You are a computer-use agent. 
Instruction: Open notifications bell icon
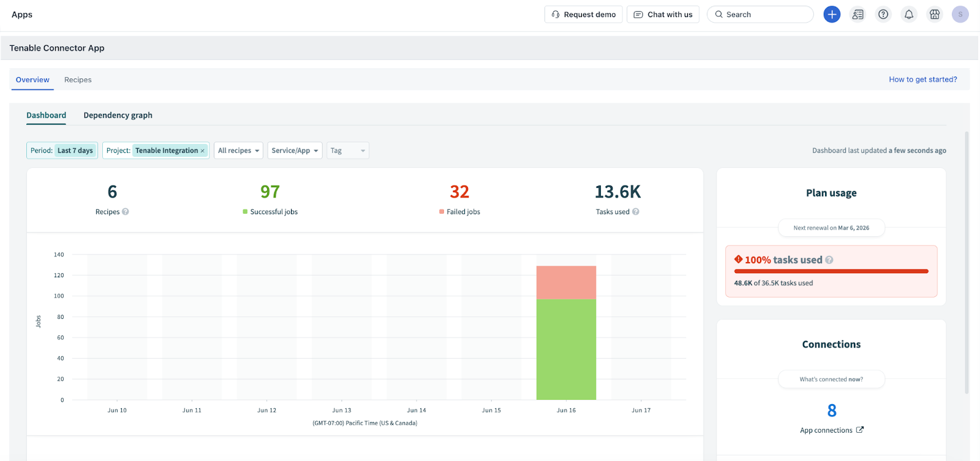(909, 14)
